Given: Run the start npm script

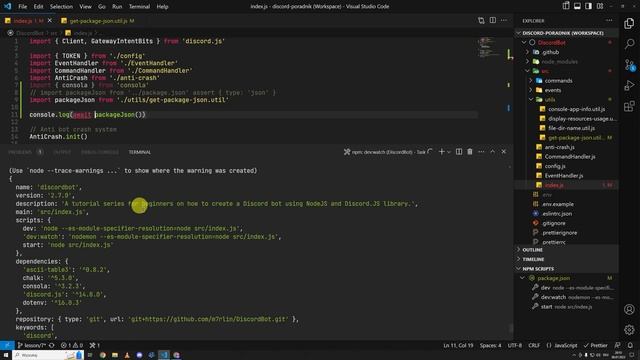Looking at the screenshot, I should click(567, 307).
